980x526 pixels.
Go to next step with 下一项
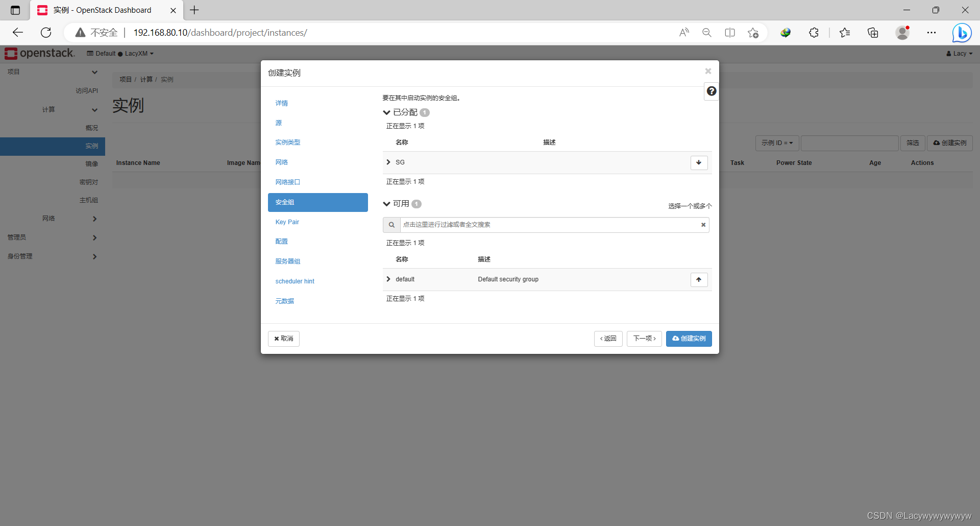point(644,339)
